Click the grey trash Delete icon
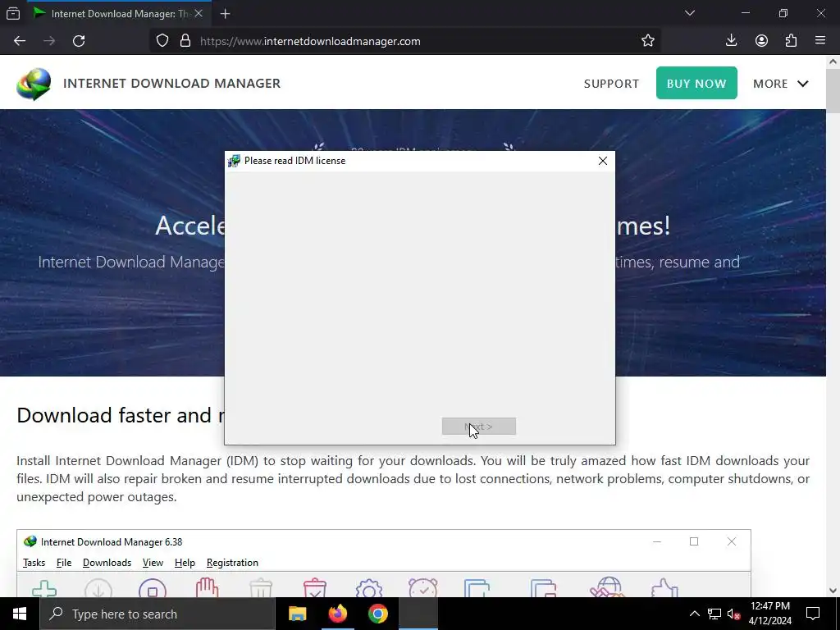 261,588
